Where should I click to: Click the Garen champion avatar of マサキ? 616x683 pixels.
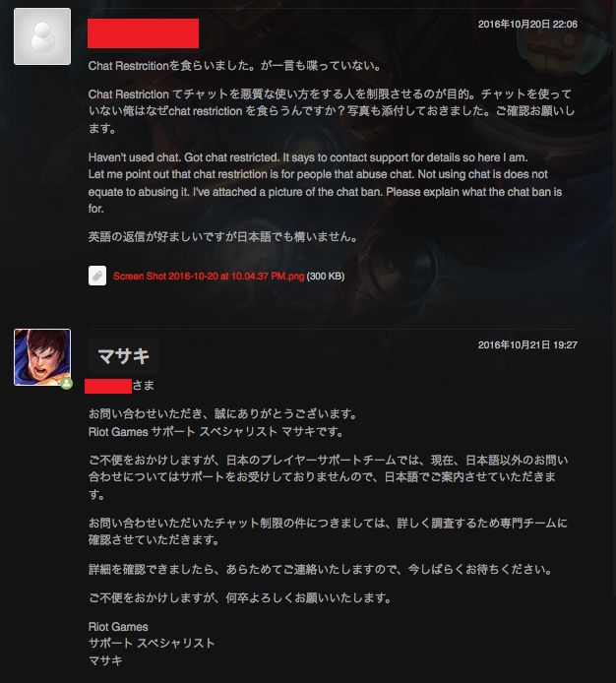pos(42,357)
